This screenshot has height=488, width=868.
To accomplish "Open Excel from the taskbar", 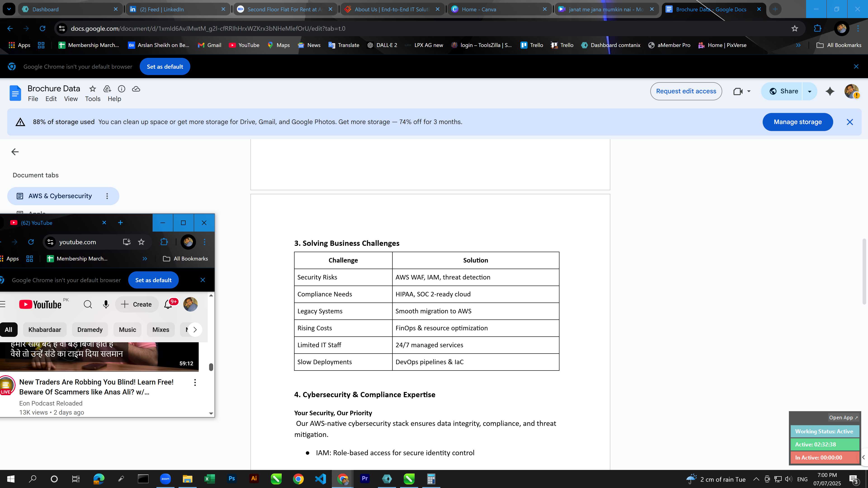I will pos(209,479).
